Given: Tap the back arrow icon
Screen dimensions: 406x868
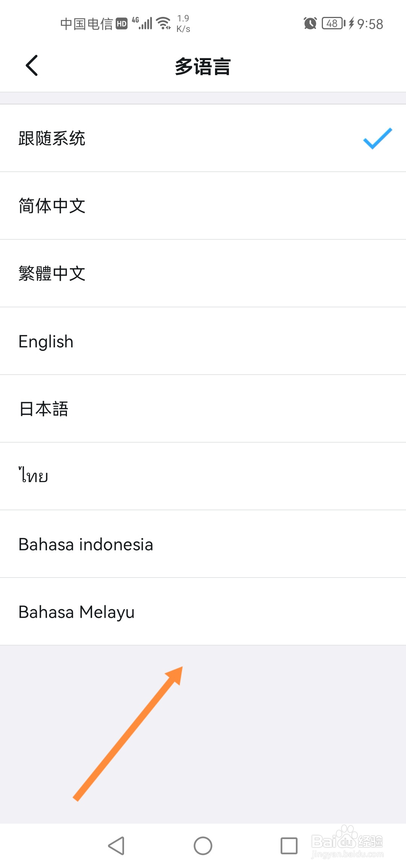Looking at the screenshot, I should coord(32,65).
